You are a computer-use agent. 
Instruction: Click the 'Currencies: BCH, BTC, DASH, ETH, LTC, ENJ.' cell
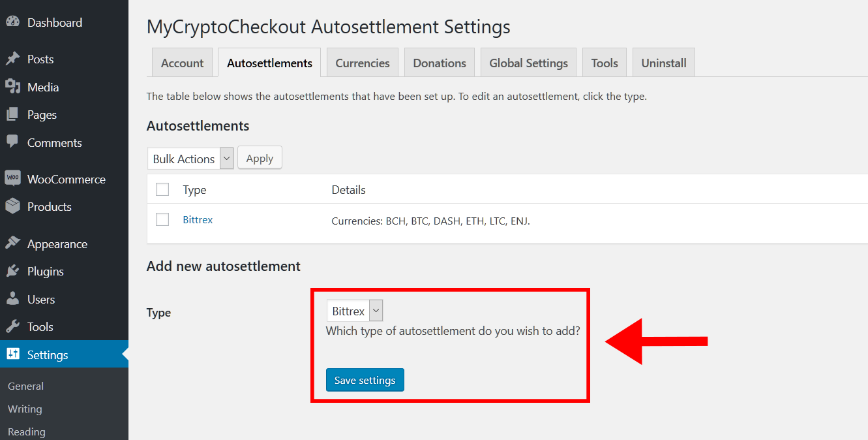coord(431,221)
